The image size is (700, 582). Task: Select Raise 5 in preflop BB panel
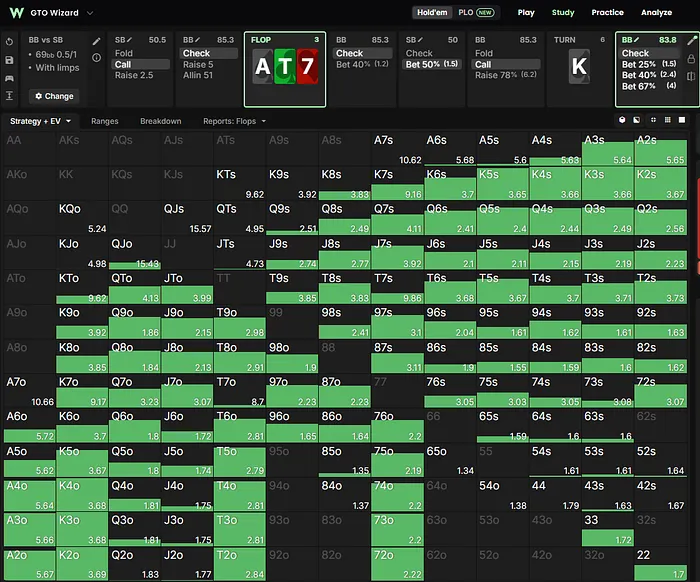click(x=198, y=64)
